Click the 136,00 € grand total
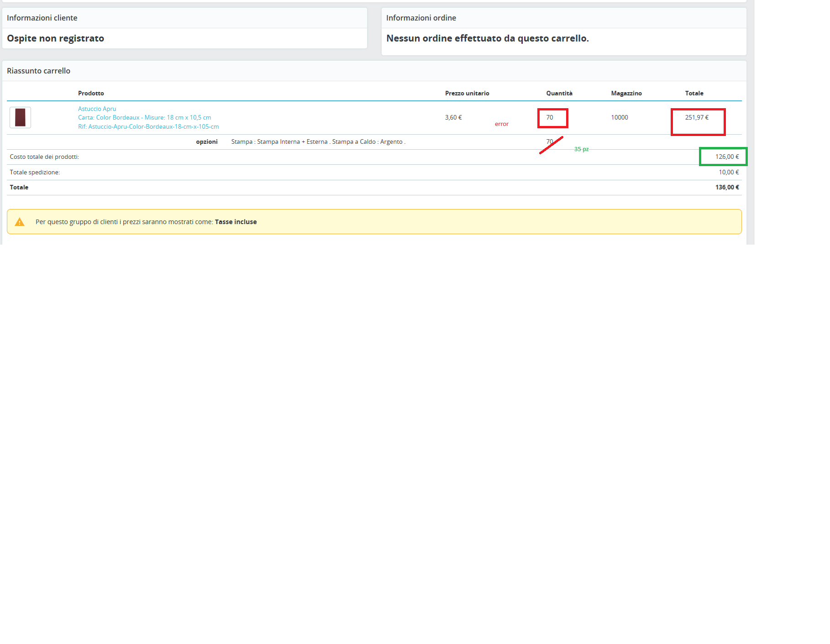830x644 pixels. pos(727,187)
